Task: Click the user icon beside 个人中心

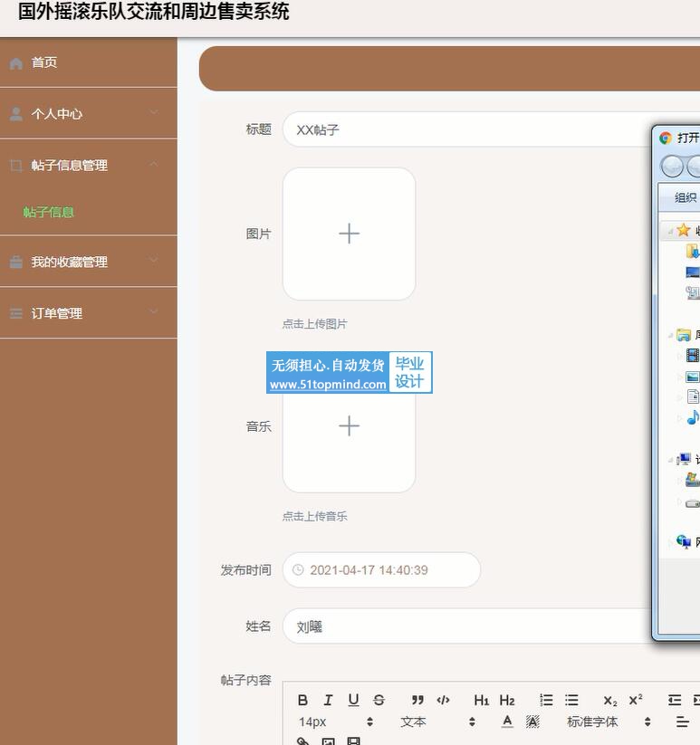Action: [15, 114]
